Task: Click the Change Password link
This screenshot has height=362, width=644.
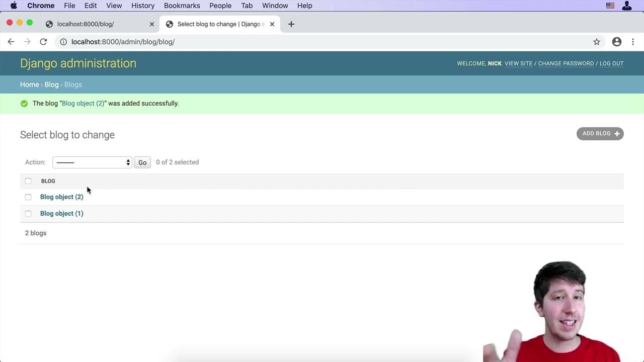Action: [x=566, y=63]
